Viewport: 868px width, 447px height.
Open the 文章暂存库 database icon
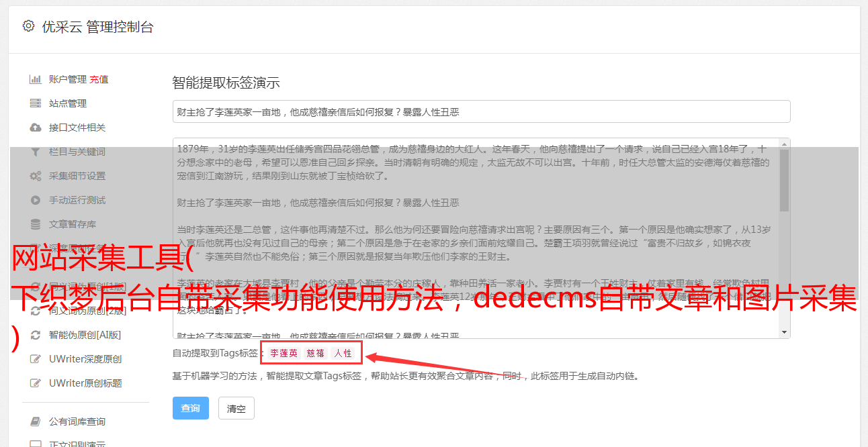click(x=36, y=224)
